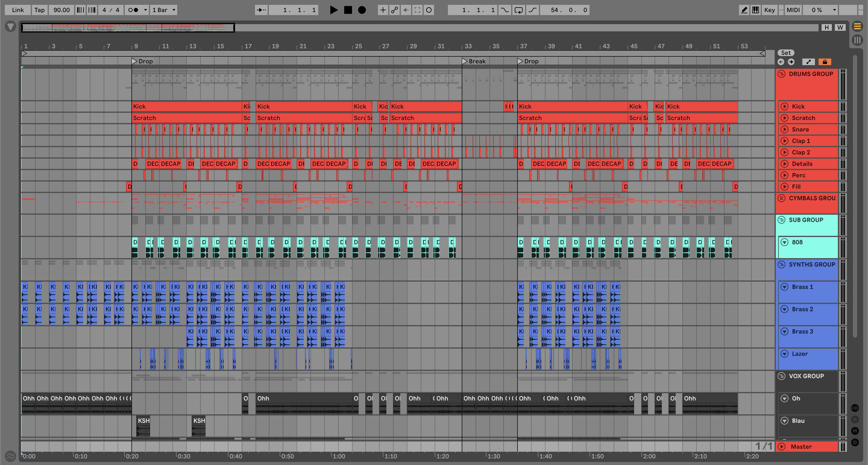Show the browser with triangle toggle
Image resolution: width=868 pixels, height=465 pixels.
click(x=11, y=27)
